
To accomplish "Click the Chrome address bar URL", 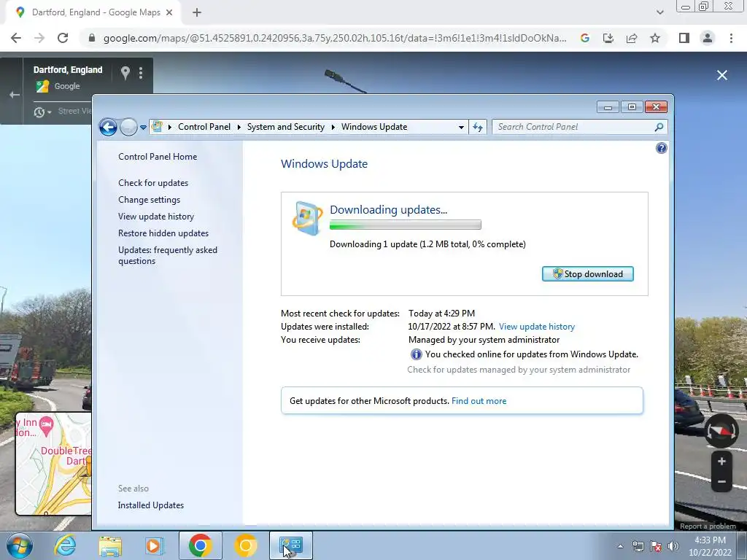I will (x=335, y=38).
